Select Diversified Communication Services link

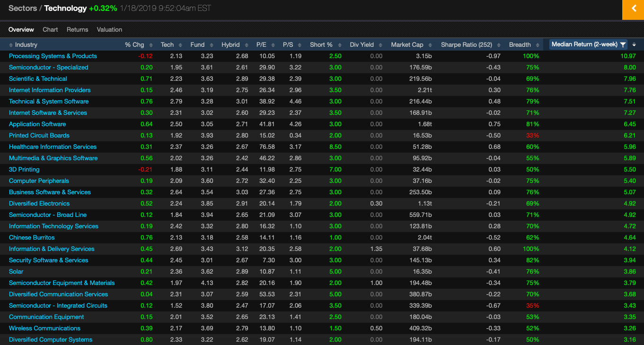pyautogui.click(x=59, y=294)
